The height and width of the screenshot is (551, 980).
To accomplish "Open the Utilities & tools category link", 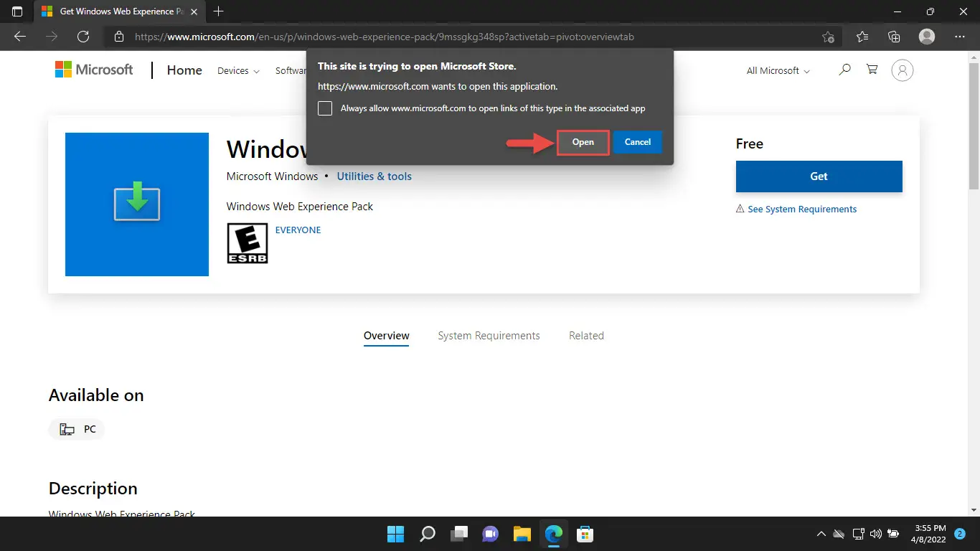I will pyautogui.click(x=374, y=176).
